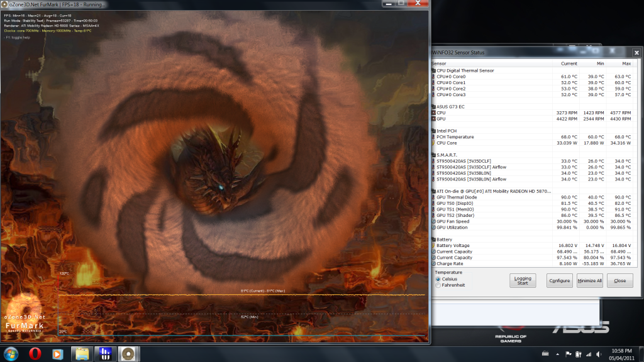
Task: Show hidden system tray icons
Action: [x=557, y=354]
